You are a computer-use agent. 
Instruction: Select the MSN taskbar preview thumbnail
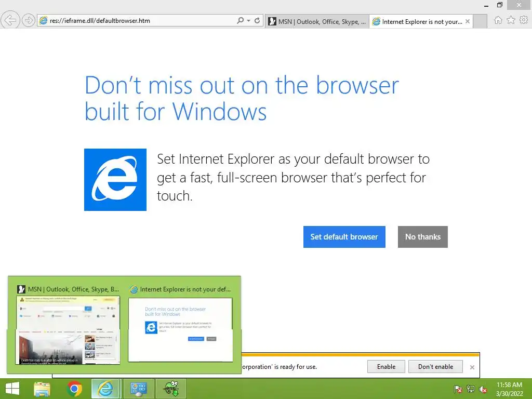point(68,330)
